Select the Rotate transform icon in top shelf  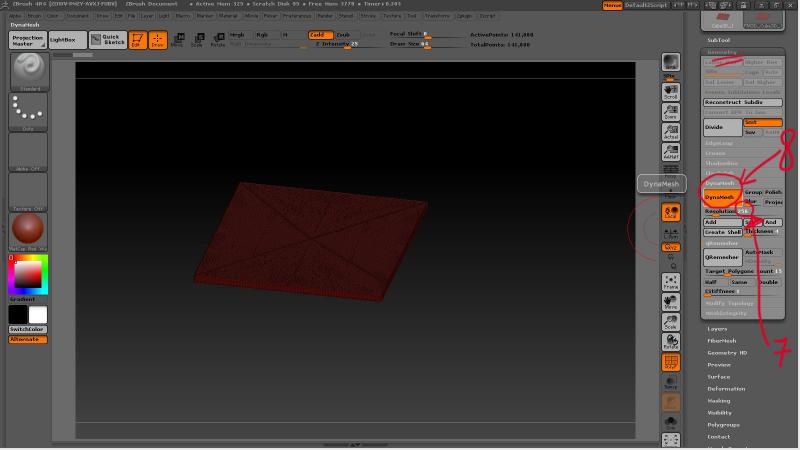(x=218, y=40)
